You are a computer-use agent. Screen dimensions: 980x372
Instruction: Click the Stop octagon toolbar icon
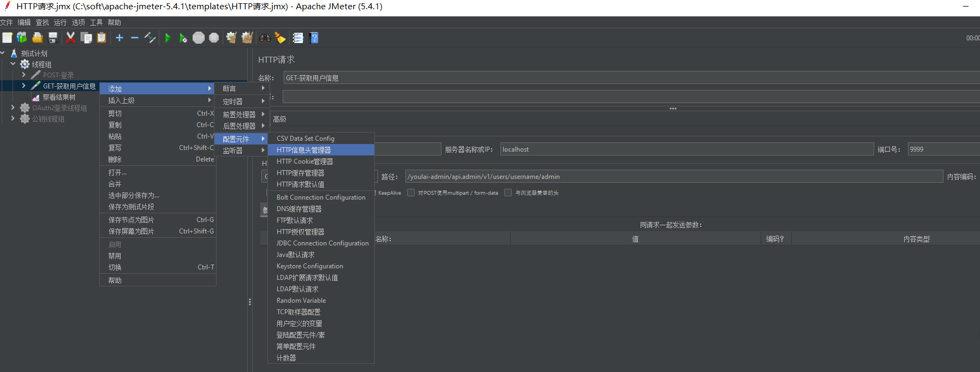click(199, 38)
